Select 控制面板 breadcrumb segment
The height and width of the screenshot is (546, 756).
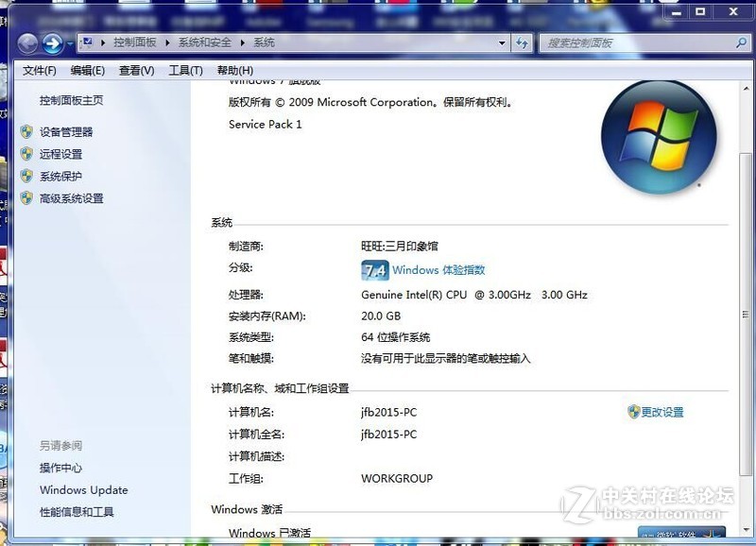pos(134,43)
